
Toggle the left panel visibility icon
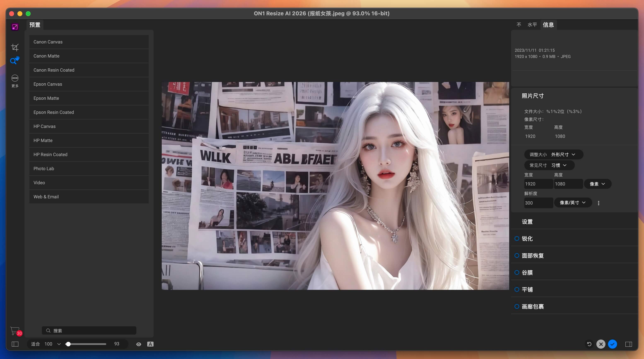(x=15, y=344)
